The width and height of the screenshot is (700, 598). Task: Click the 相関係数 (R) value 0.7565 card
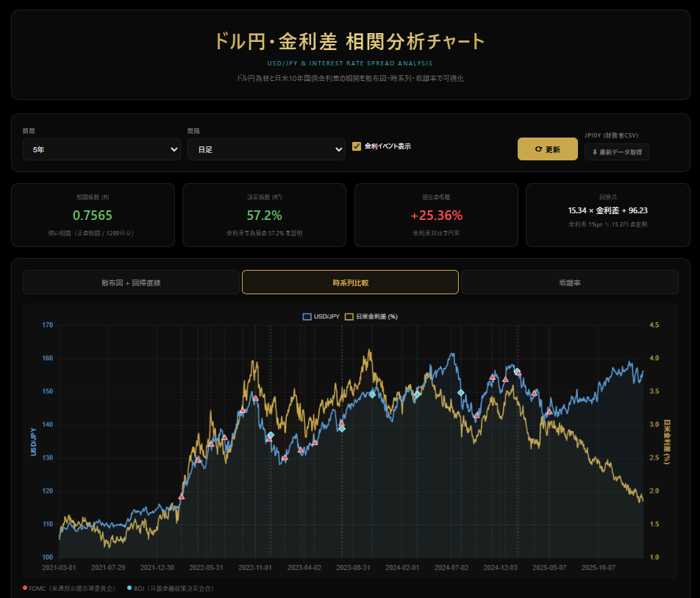[93, 215]
